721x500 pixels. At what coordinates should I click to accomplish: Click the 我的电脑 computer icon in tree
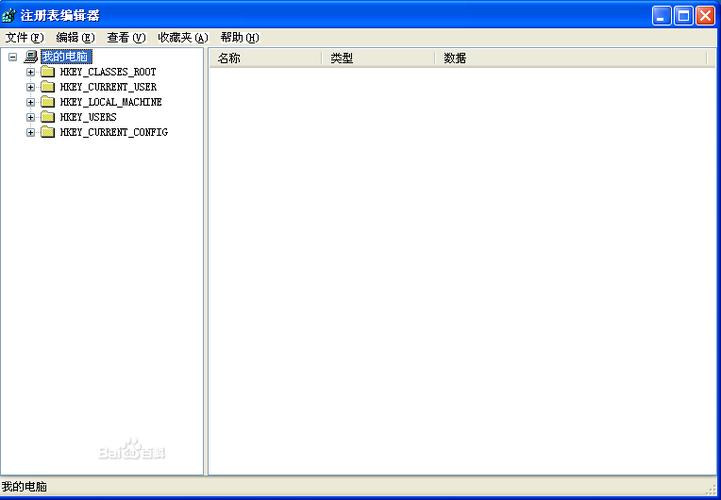[30, 57]
